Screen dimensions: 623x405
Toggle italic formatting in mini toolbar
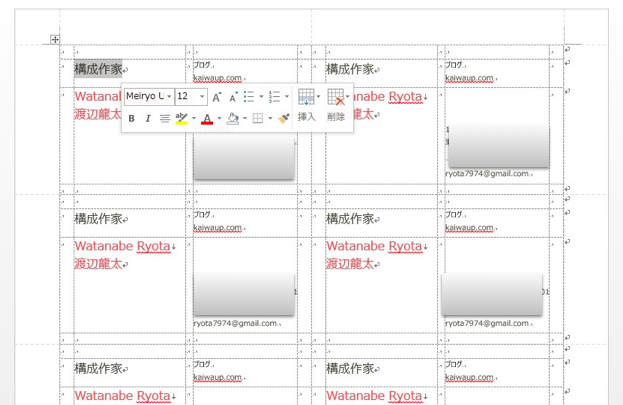[x=148, y=119]
